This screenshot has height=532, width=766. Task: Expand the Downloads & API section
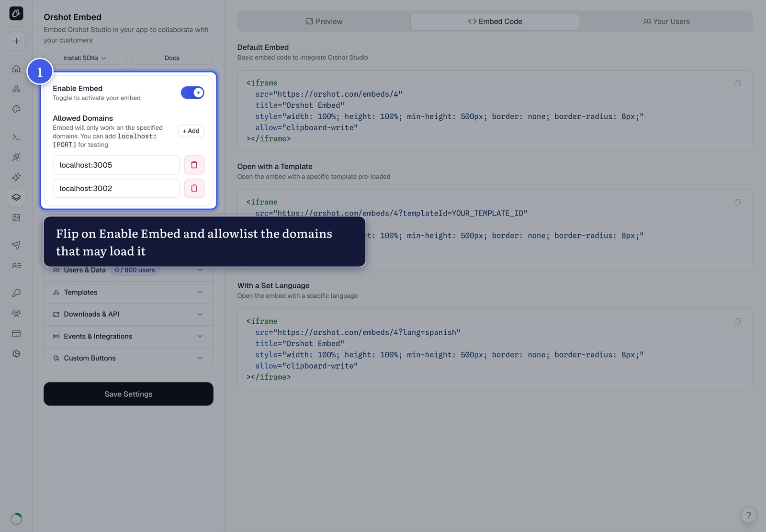pos(128,314)
